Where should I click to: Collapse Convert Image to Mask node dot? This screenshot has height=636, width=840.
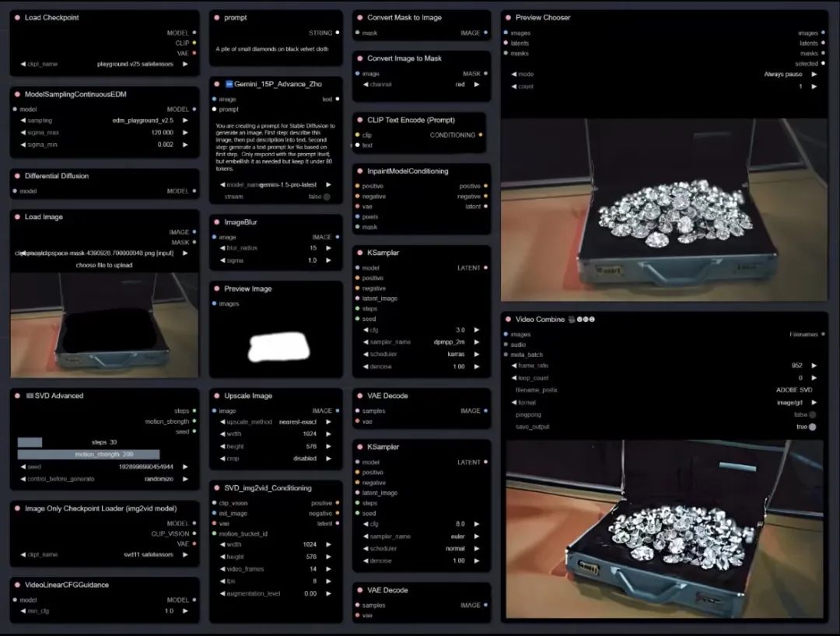359,58
